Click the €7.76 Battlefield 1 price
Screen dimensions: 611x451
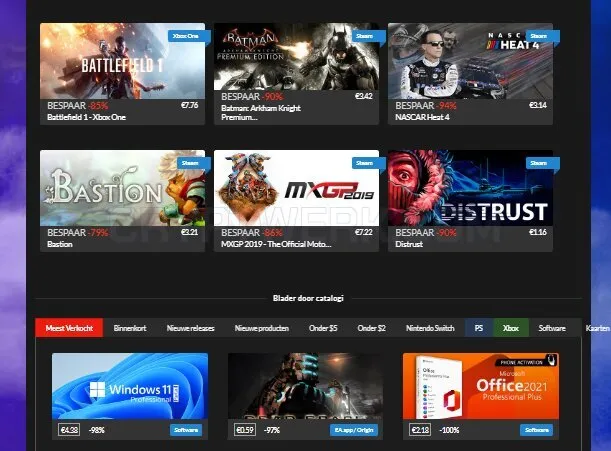tap(189, 105)
